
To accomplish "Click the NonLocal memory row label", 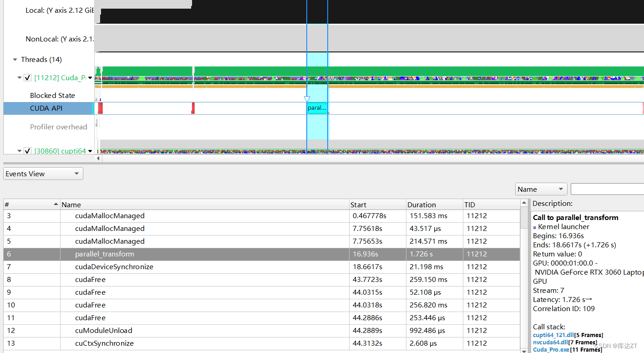I will pos(60,39).
